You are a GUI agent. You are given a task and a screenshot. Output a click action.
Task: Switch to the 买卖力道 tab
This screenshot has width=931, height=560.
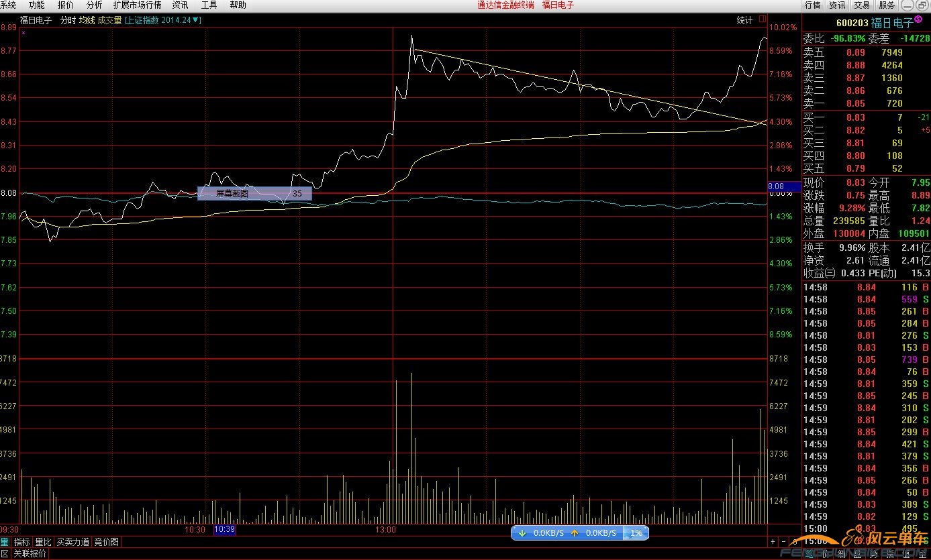coord(72,542)
